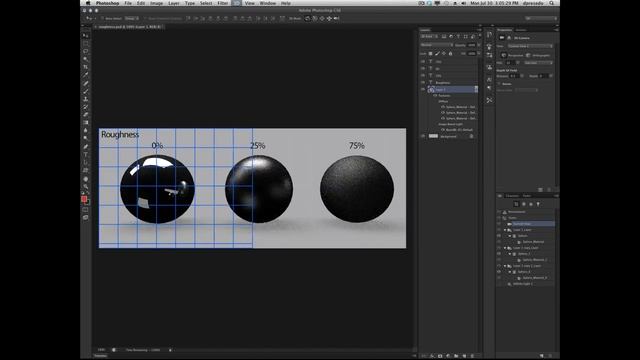Select the Eraser tool
Viewport: 640px width, 360px height.
[x=86, y=115]
